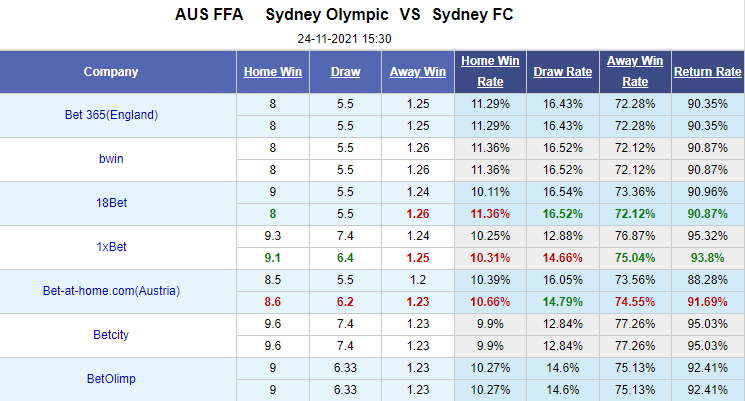Click the Company column header
The image size is (745, 401).
pyautogui.click(x=111, y=72)
